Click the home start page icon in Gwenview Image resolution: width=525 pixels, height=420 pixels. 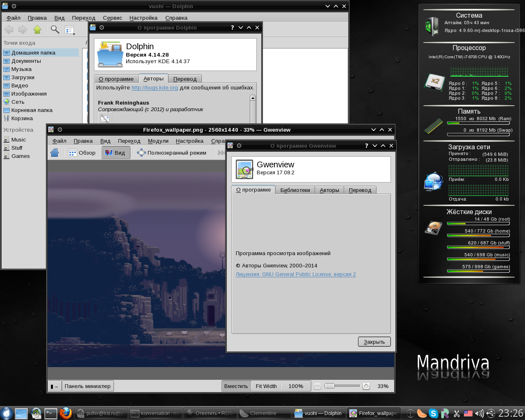(55, 153)
